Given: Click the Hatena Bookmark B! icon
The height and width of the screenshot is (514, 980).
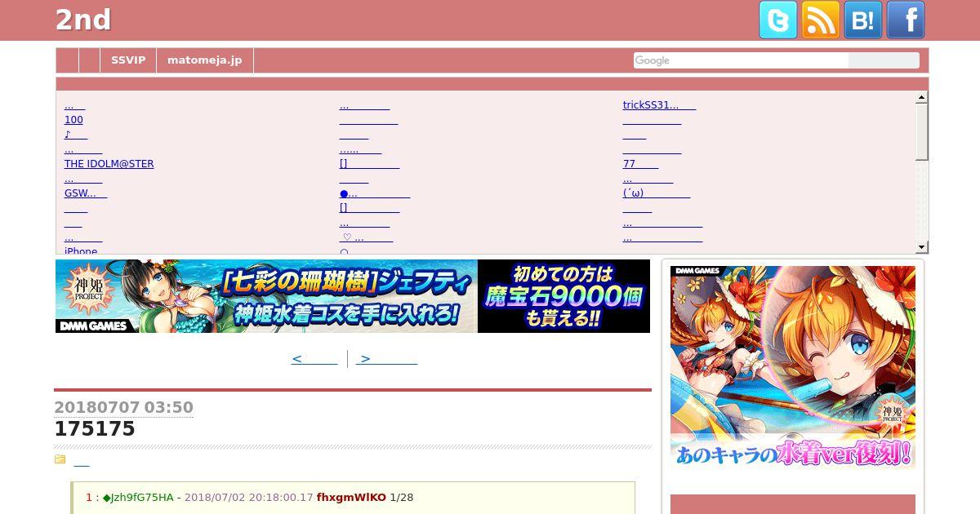Looking at the screenshot, I should [x=863, y=20].
